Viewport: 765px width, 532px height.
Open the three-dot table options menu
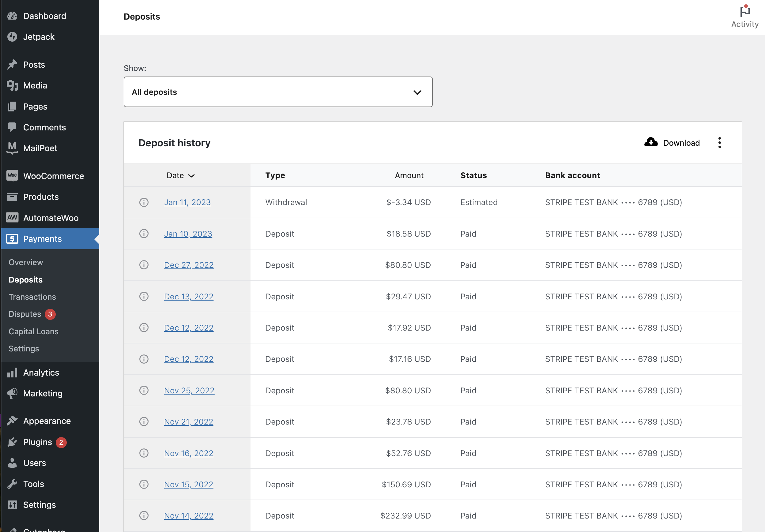pos(719,143)
